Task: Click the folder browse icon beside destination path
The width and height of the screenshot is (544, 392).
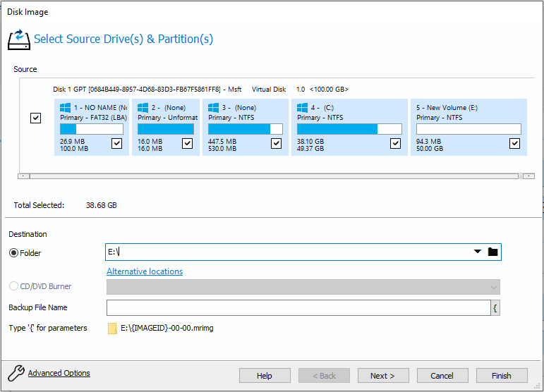Action: coord(492,252)
